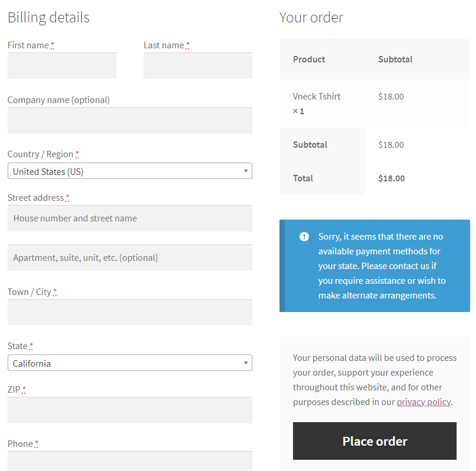Click the Last name input field

click(x=197, y=66)
